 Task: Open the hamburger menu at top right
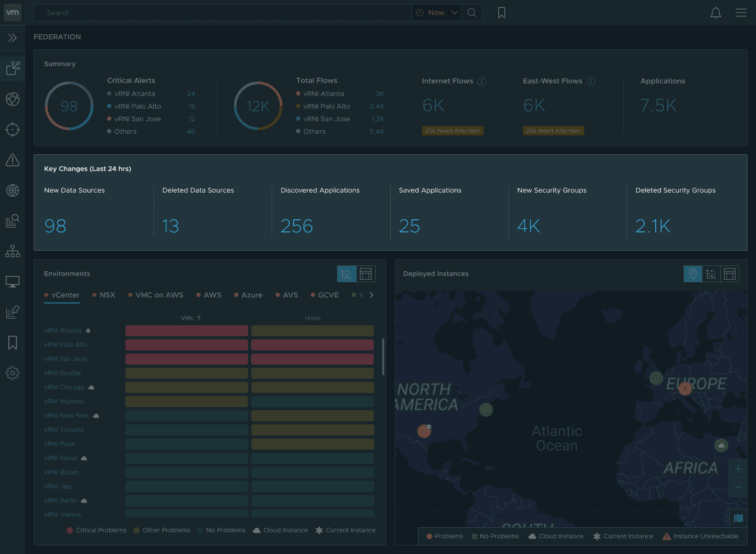[x=741, y=13]
